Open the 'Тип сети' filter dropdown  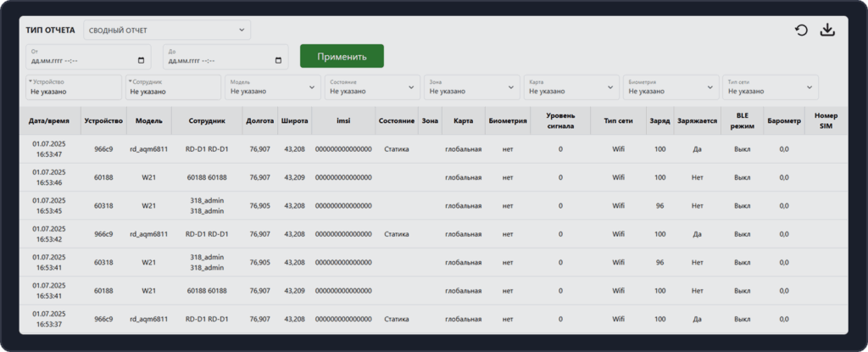point(770,87)
